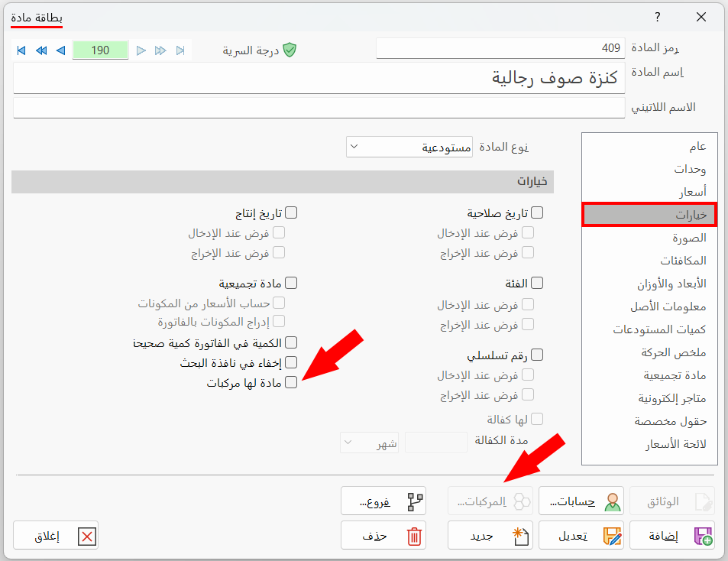Select the مادة تجميعية tab in side list
Viewport: 728px width, 561px height.
pyautogui.click(x=649, y=375)
